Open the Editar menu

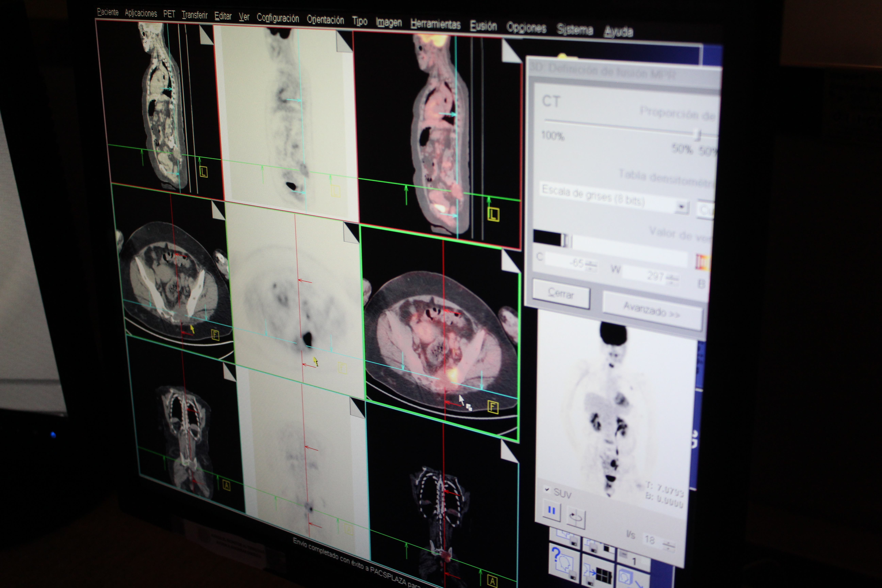tap(223, 16)
